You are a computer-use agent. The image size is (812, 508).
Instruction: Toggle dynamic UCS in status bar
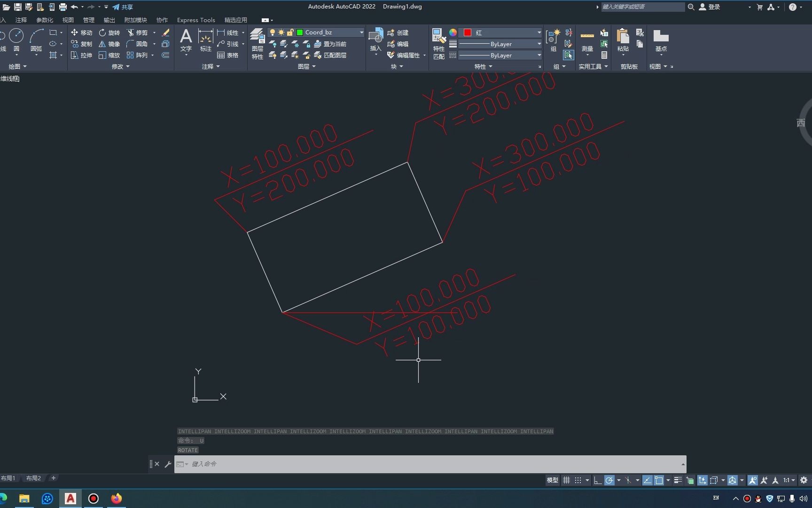coord(702,480)
